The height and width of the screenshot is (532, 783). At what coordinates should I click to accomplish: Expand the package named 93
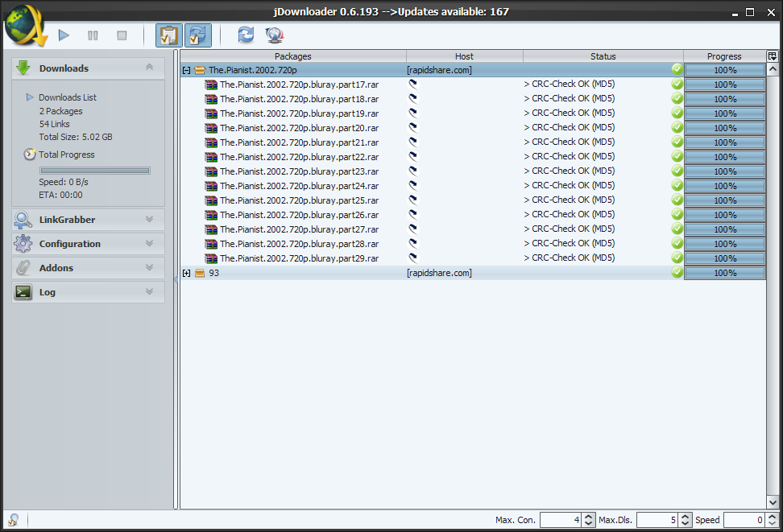pyautogui.click(x=187, y=273)
